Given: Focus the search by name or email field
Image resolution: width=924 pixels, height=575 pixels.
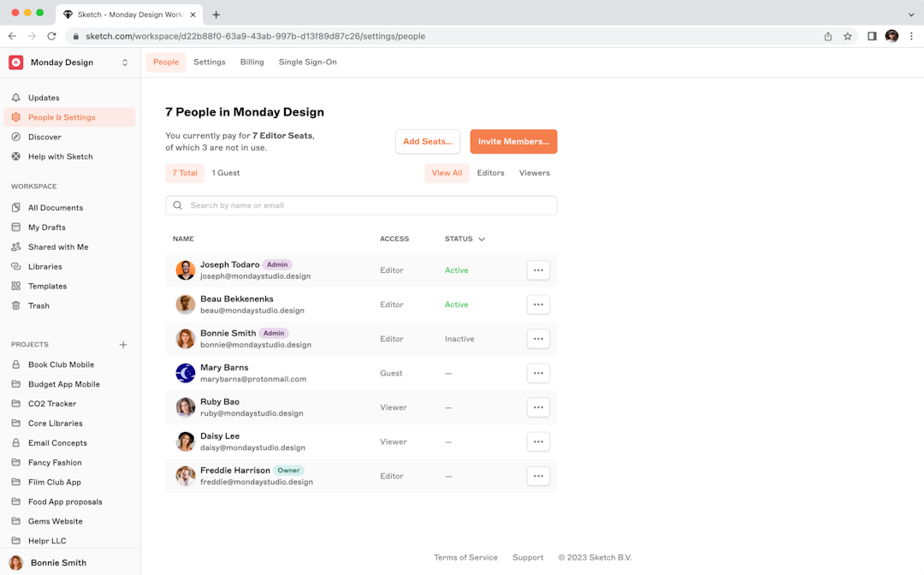Looking at the screenshot, I should [x=361, y=205].
